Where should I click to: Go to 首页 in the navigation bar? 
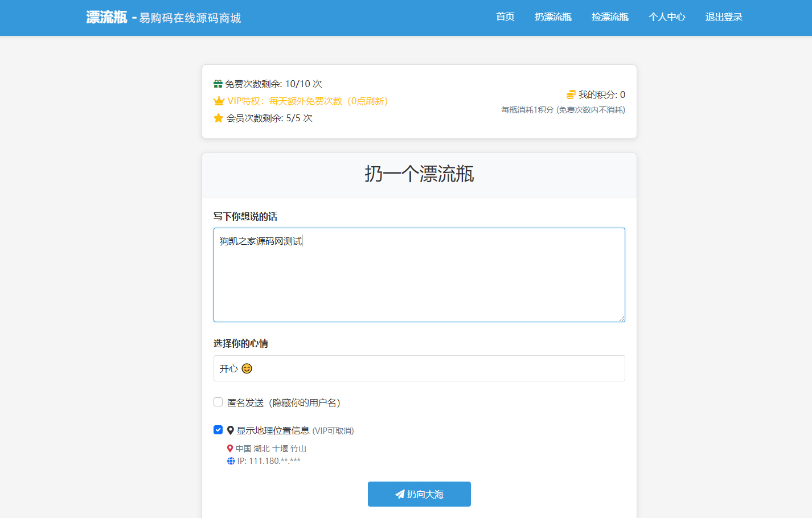pyautogui.click(x=505, y=17)
